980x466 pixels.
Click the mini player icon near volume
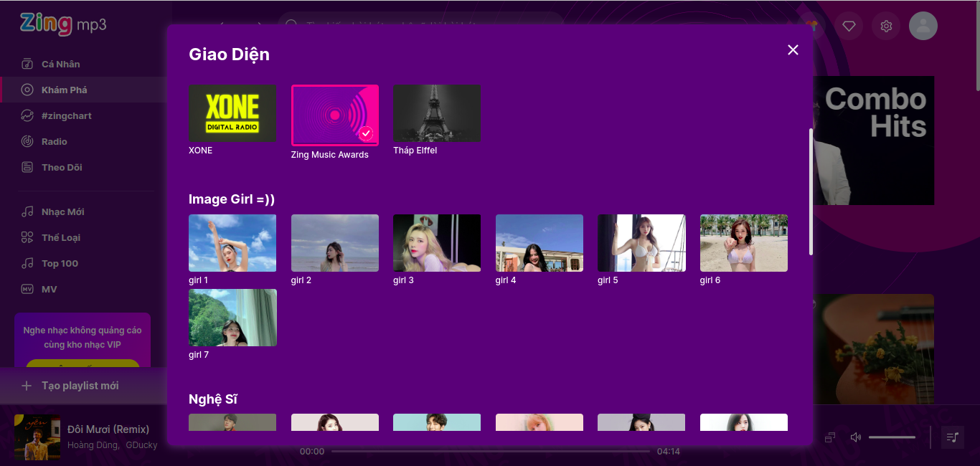(830, 437)
